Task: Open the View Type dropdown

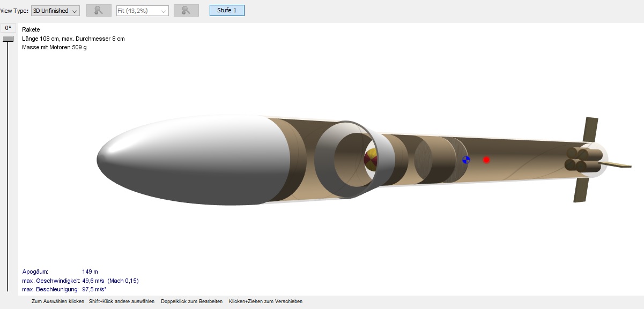Action: pyautogui.click(x=56, y=11)
